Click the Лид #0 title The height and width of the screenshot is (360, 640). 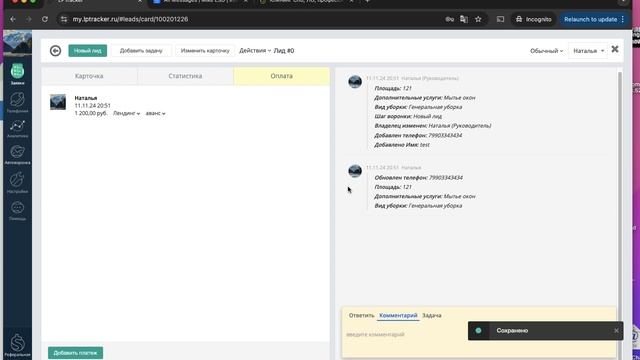[284, 51]
